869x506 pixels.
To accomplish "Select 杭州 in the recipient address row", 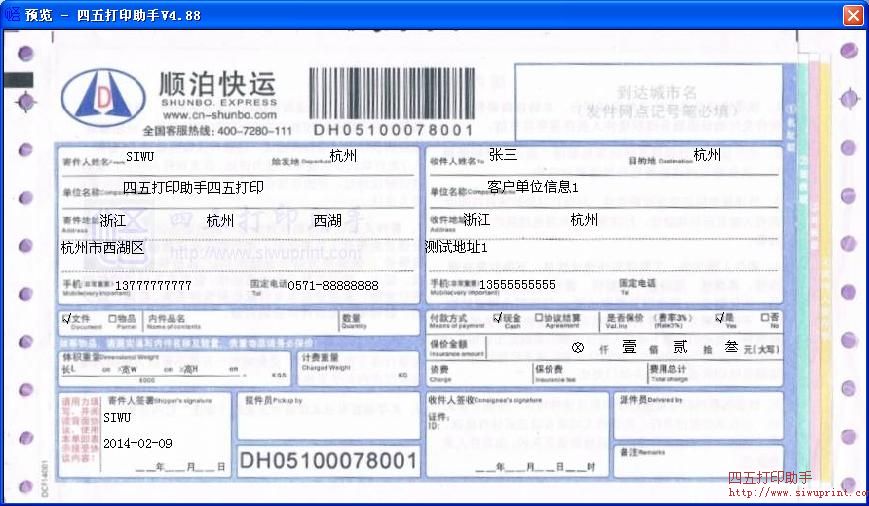I will (x=584, y=219).
